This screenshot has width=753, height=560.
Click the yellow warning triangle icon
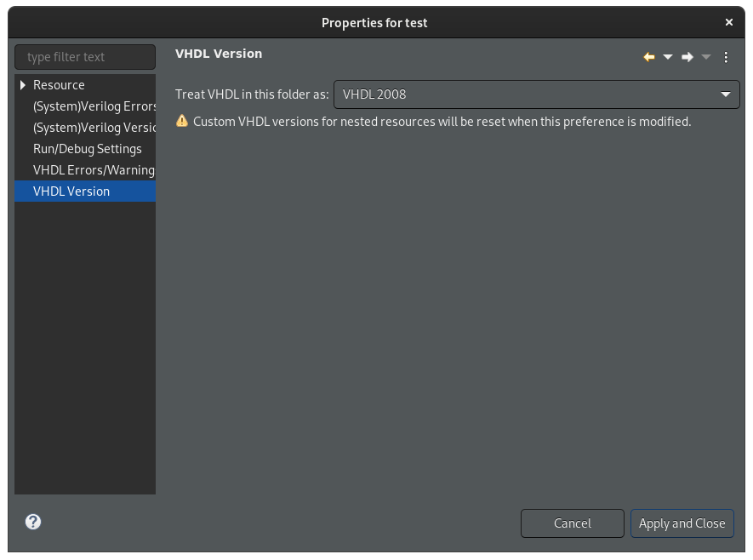(x=181, y=121)
